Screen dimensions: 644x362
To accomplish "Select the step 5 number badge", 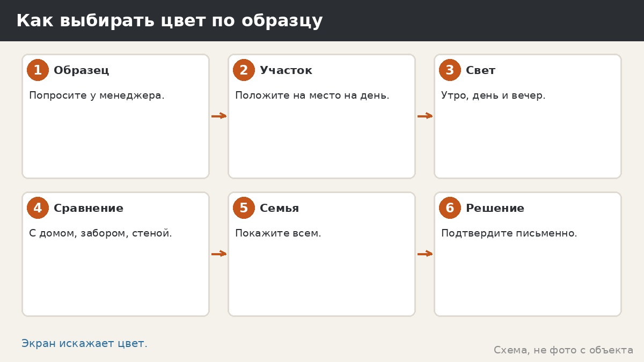I will pos(244,208).
